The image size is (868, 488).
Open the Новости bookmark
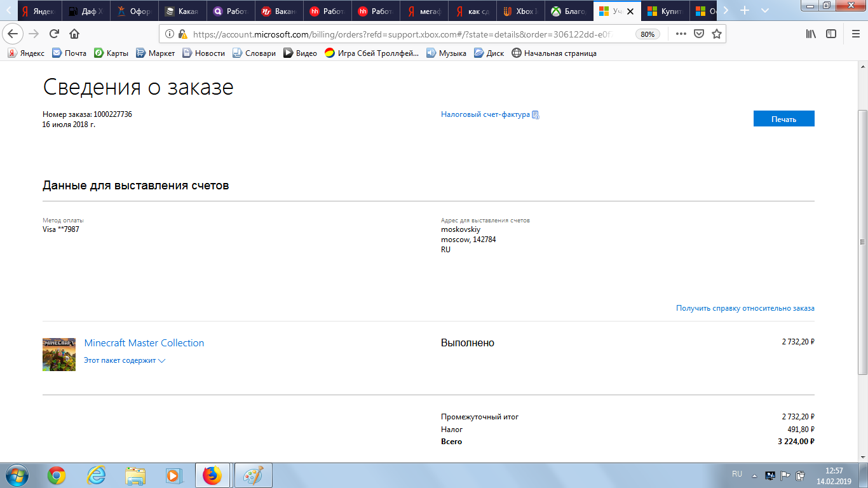203,53
